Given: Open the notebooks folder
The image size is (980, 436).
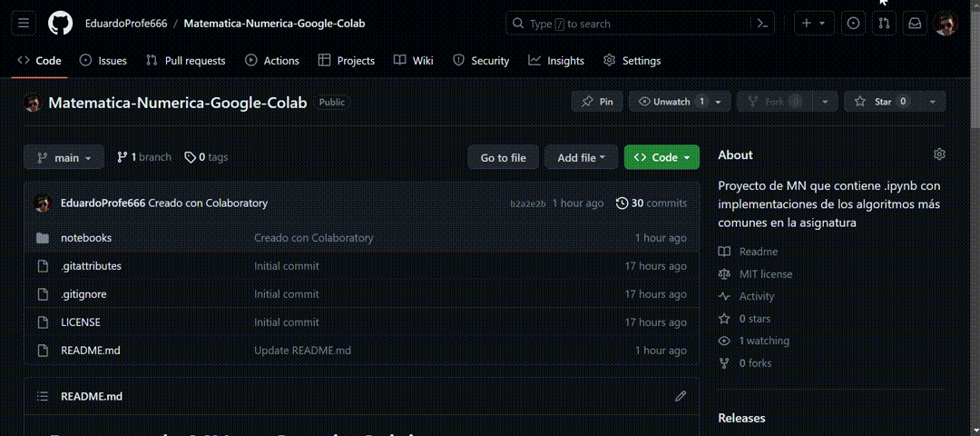Looking at the screenshot, I should (x=86, y=238).
